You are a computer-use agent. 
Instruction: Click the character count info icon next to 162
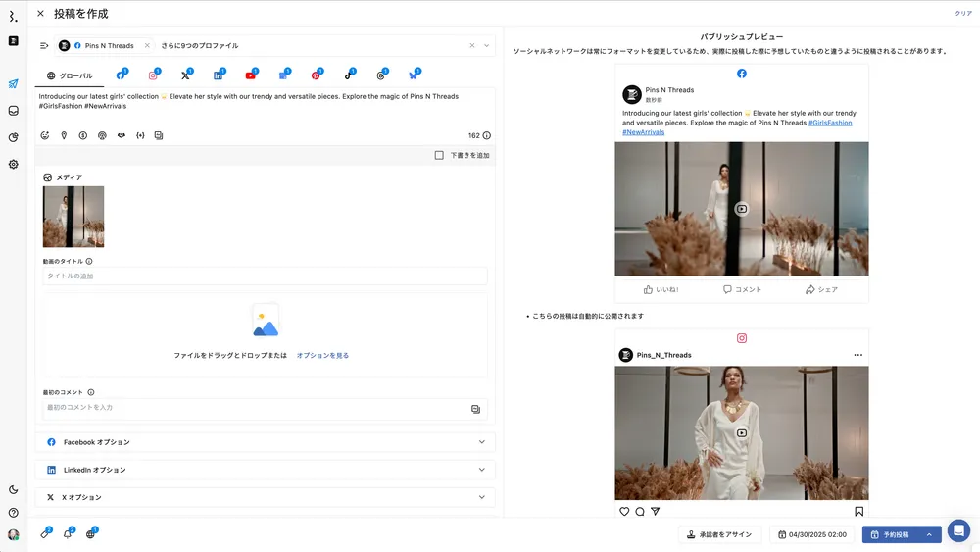(487, 135)
